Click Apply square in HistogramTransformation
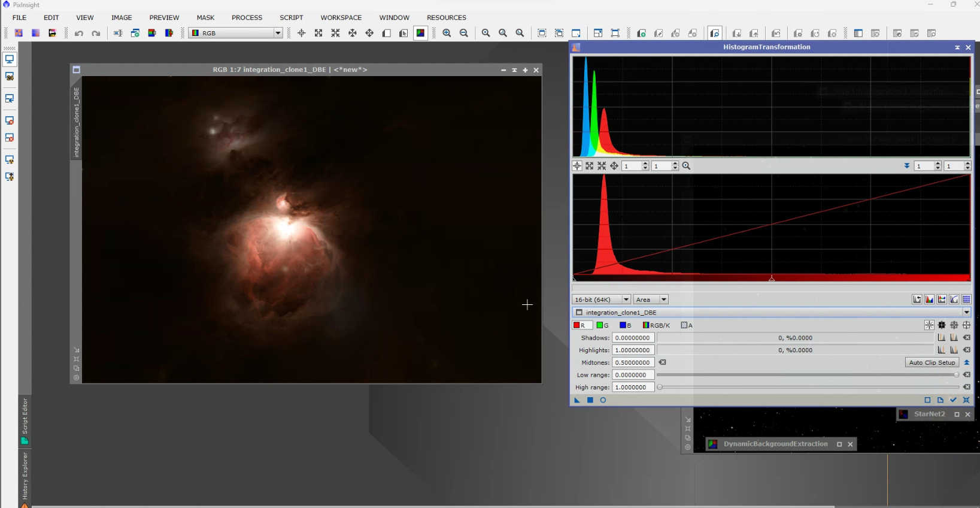This screenshot has width=980, height=508. pos(590,400)
